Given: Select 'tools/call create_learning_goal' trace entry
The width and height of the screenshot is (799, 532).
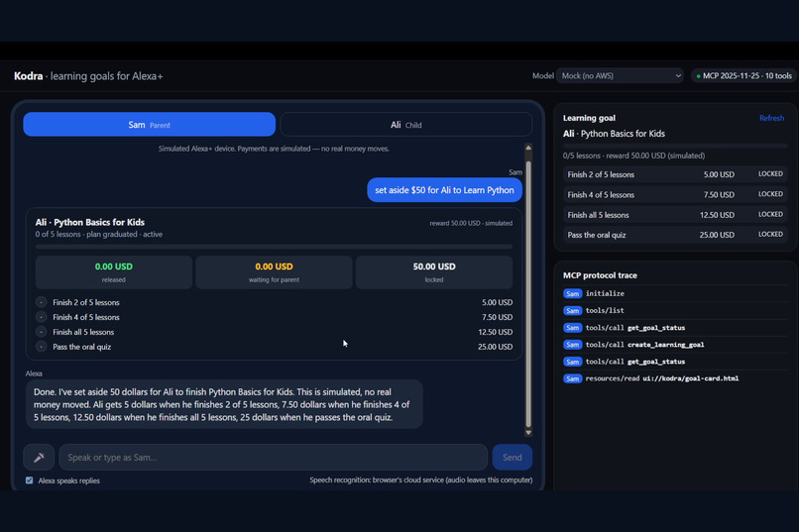Looking at the screenshot, I should click(675, 345).
